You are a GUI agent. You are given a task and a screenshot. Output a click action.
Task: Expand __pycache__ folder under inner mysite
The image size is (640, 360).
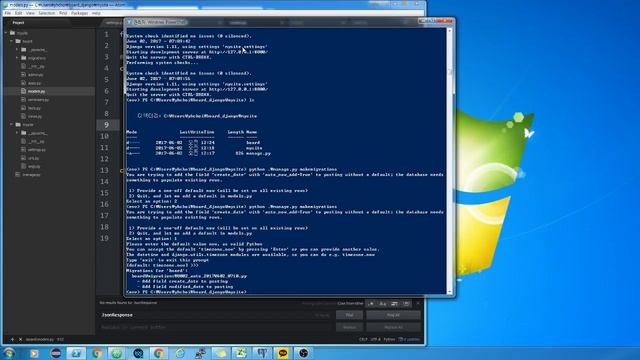(x=18, y=133)
